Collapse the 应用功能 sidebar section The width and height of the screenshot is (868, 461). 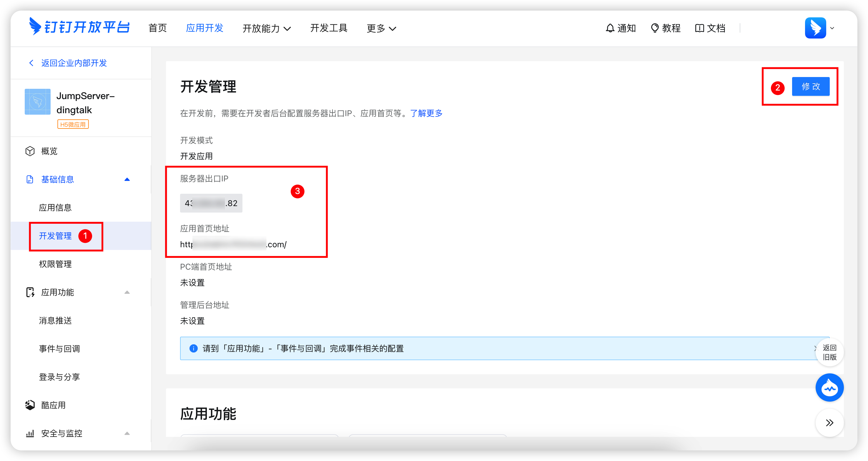127,292
